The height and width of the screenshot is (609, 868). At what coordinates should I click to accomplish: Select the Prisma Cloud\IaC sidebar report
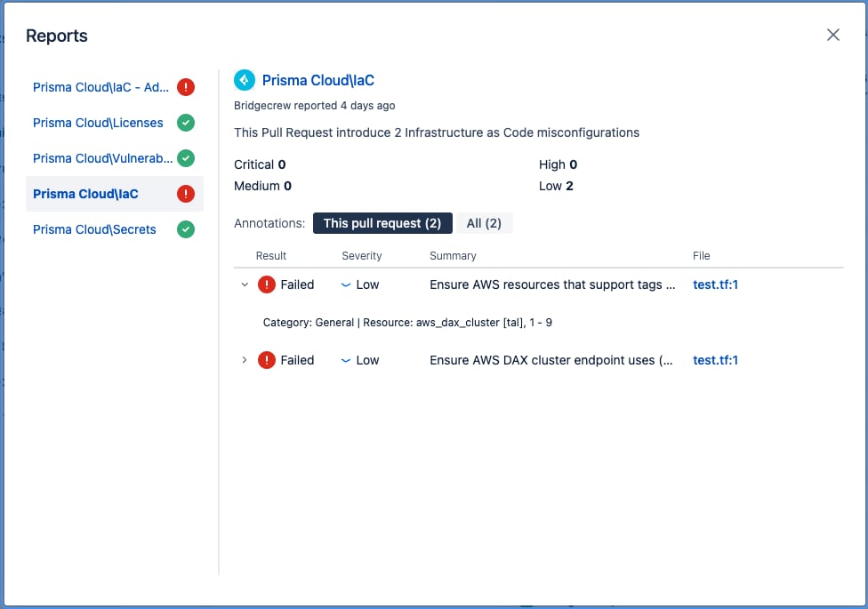pos(115,194)
